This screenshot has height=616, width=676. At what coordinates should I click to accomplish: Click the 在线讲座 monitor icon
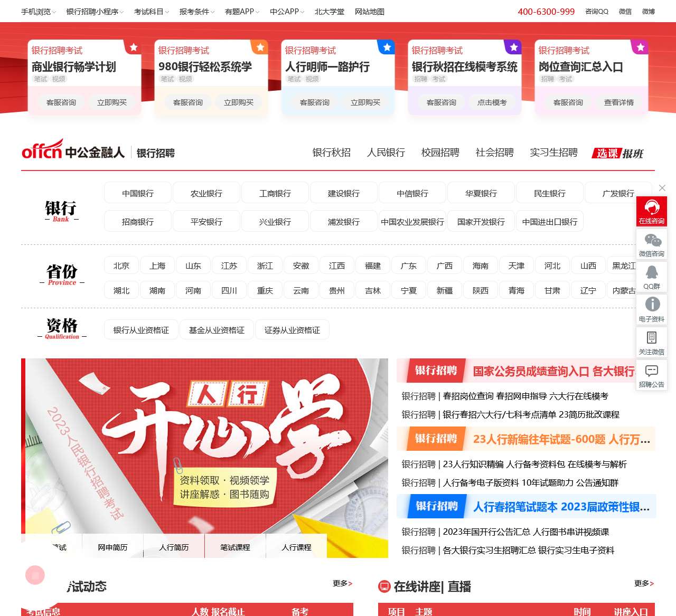[x=384, y=586]
